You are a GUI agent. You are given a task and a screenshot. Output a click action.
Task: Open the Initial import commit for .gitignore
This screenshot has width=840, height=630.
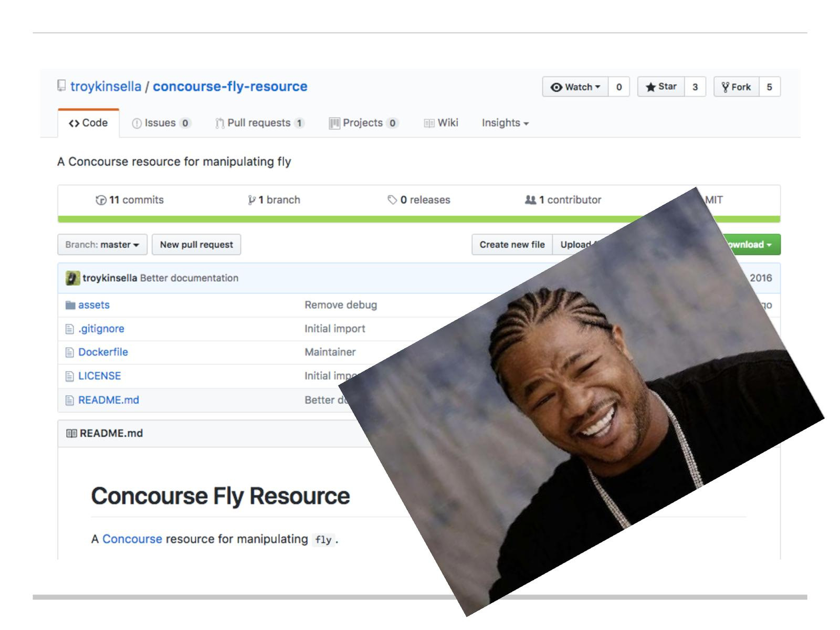coord(335,329)
